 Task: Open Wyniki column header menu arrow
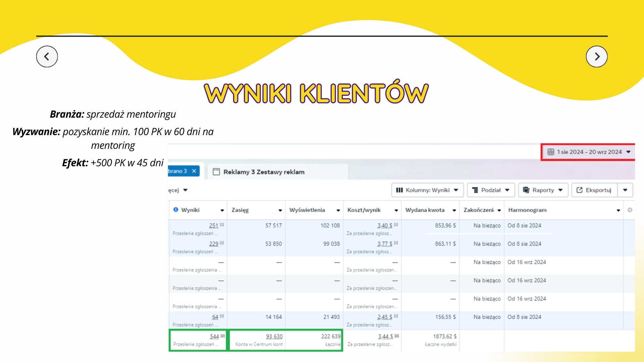tap(222, 210)
